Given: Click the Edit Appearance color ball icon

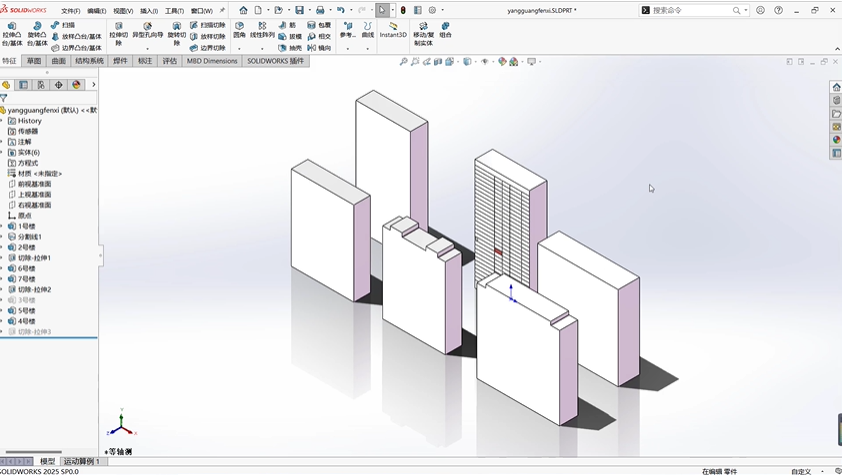Looking at the screenshot, I should (x=500, y=61).
